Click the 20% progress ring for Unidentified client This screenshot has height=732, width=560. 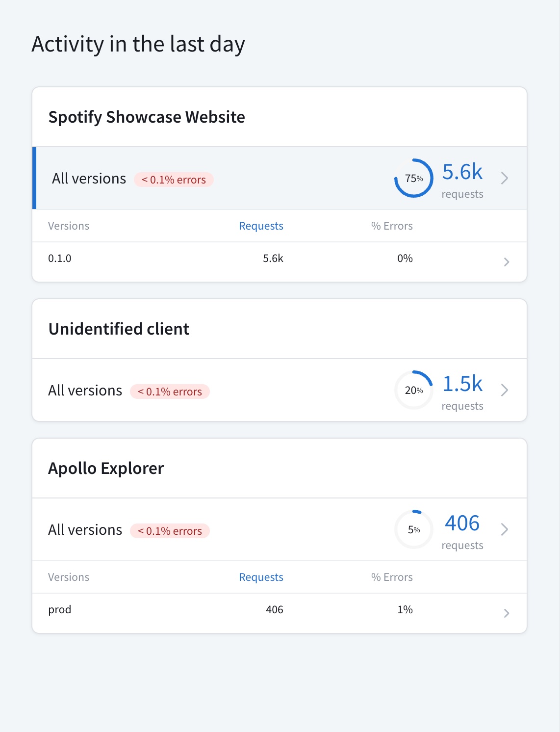[414, 390]
